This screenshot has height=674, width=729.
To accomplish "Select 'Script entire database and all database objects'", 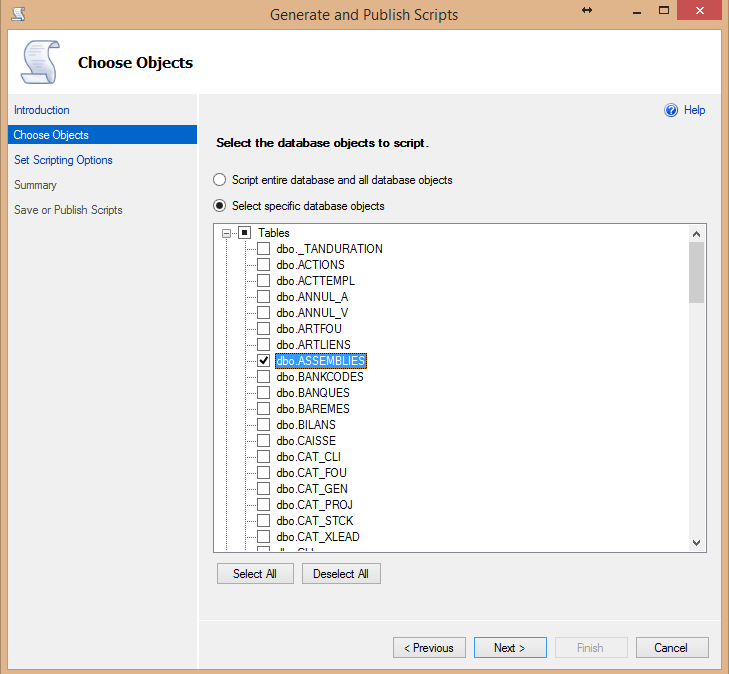I will click(x=220, y=180).
